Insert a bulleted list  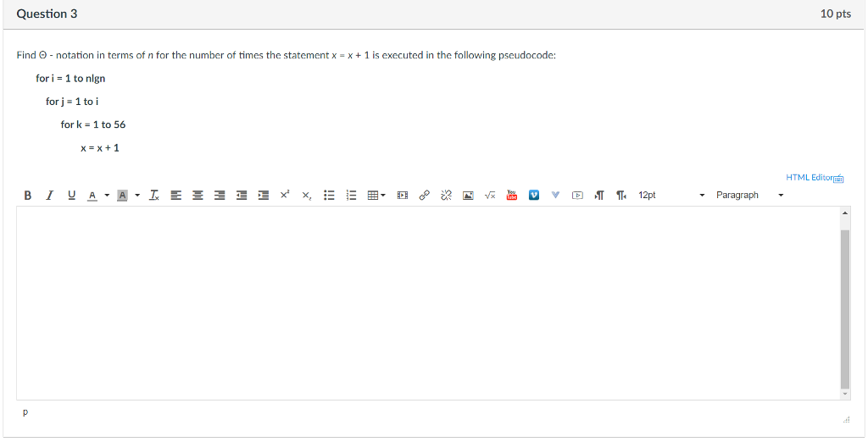click(329, 196)
